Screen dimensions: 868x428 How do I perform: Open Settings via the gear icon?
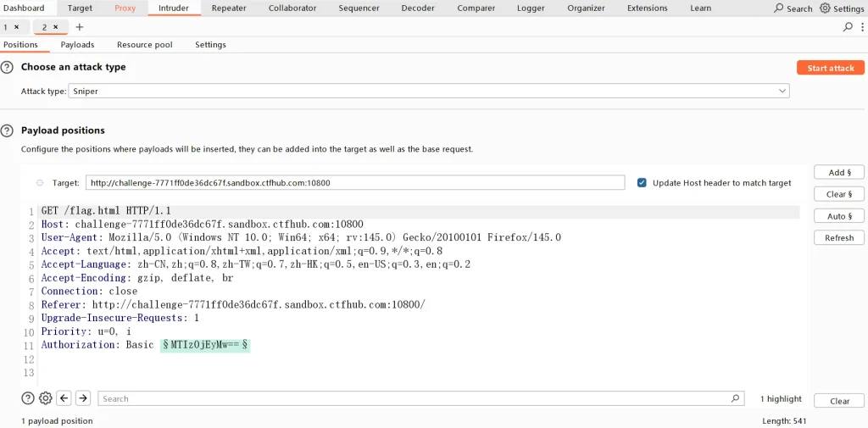click(x=825, y=8)
